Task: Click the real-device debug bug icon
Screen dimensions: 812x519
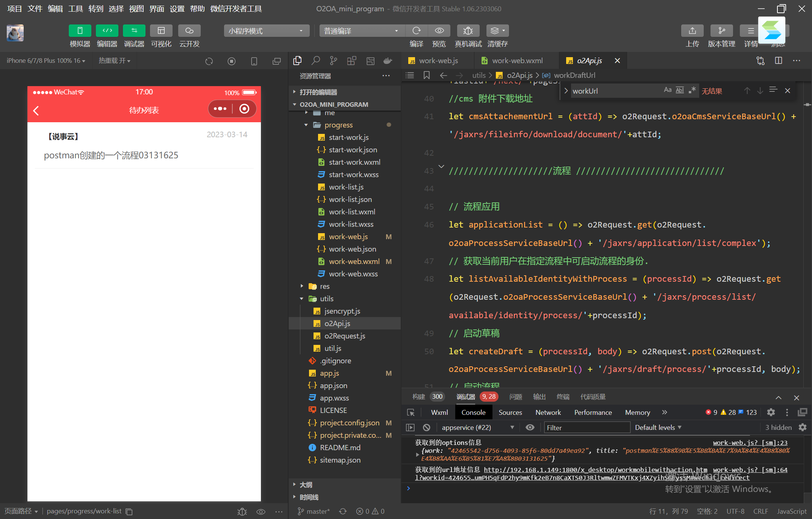Action: tap(468, 31)
